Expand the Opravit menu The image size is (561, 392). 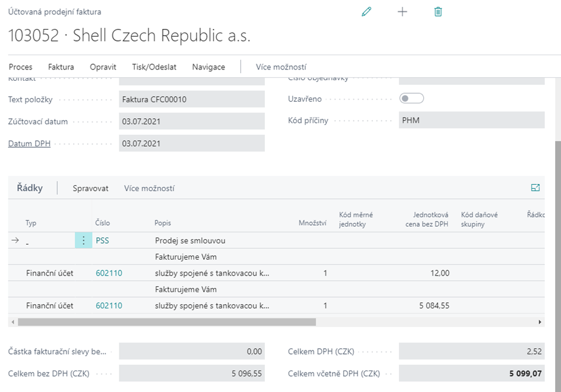pyautogui.click(x=103, y=67)
